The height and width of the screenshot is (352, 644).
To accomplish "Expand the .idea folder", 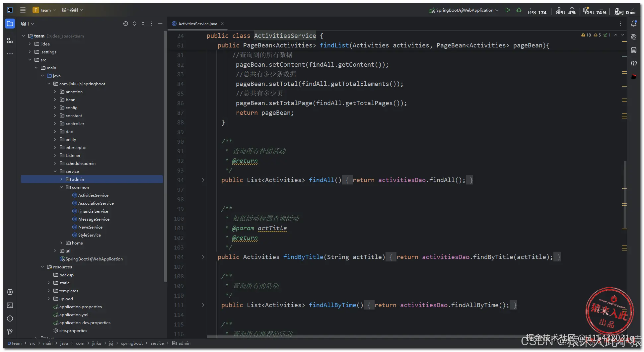I will coord(30,44).
